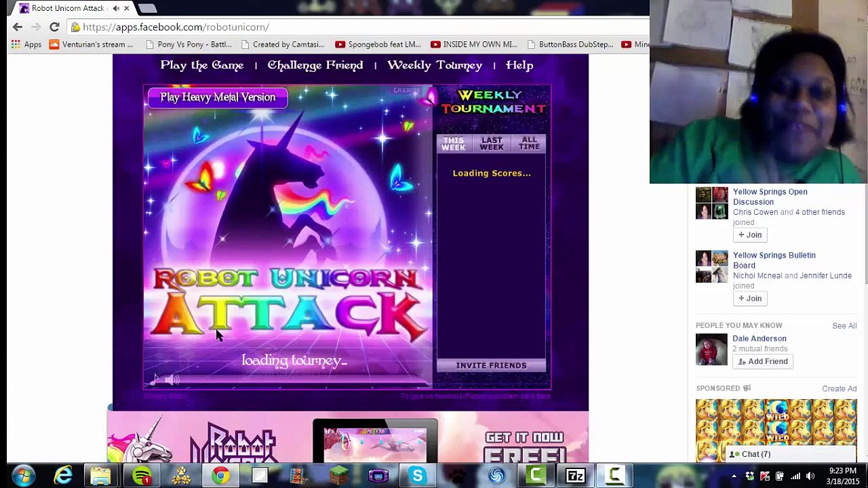
Task: Open the Windows Start menu
Action: pos(22,476)
